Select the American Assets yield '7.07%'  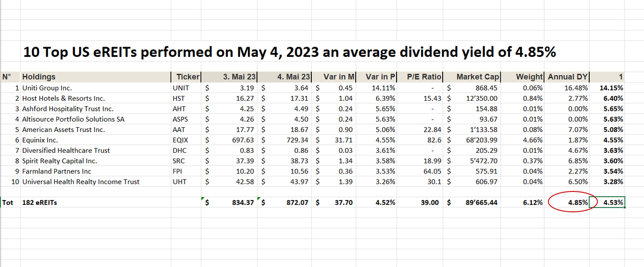pyautogui.click(x=568, y=129)
